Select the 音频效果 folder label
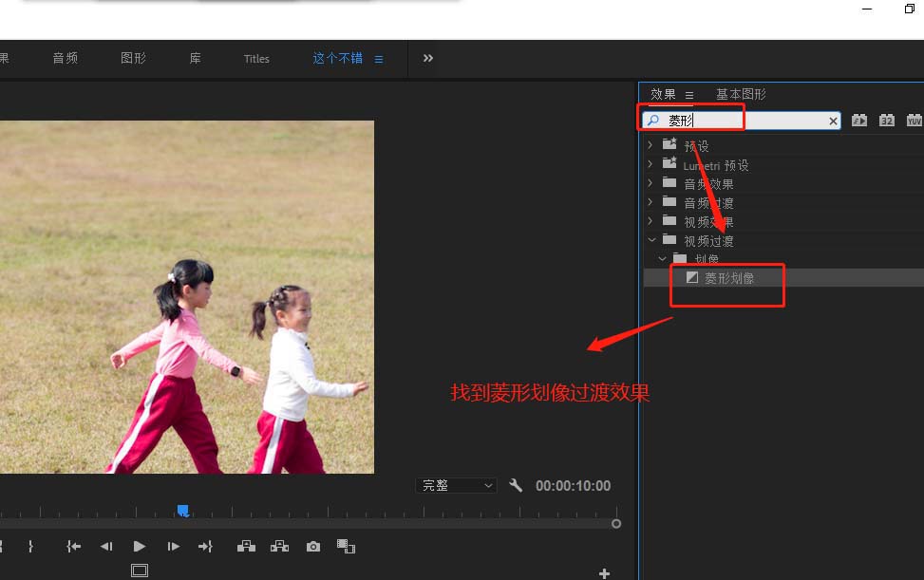This screenshot has height=580, width=924. tap(708, 184)
